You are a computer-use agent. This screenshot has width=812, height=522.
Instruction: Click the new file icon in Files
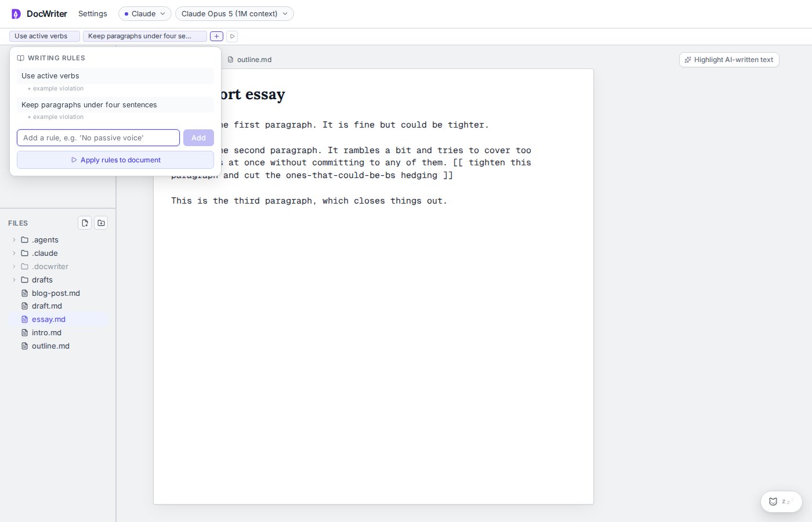point(85,223)
